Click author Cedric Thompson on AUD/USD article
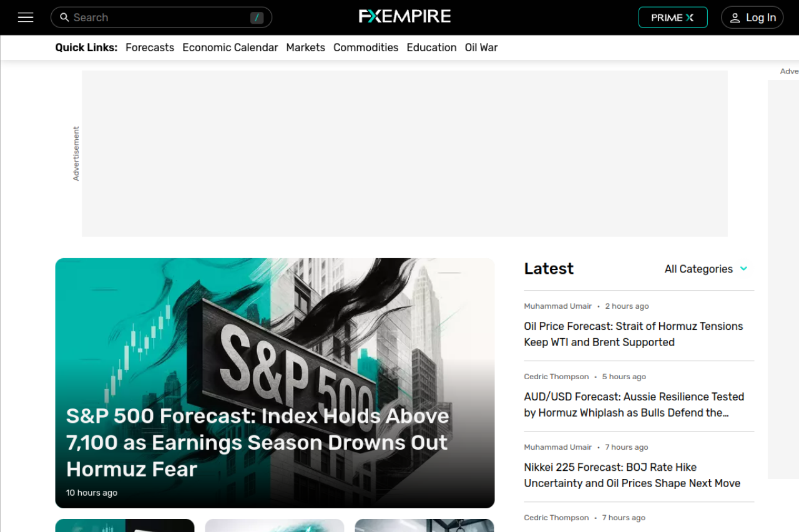This screenshot has height=532, width=799. point(556,377)
